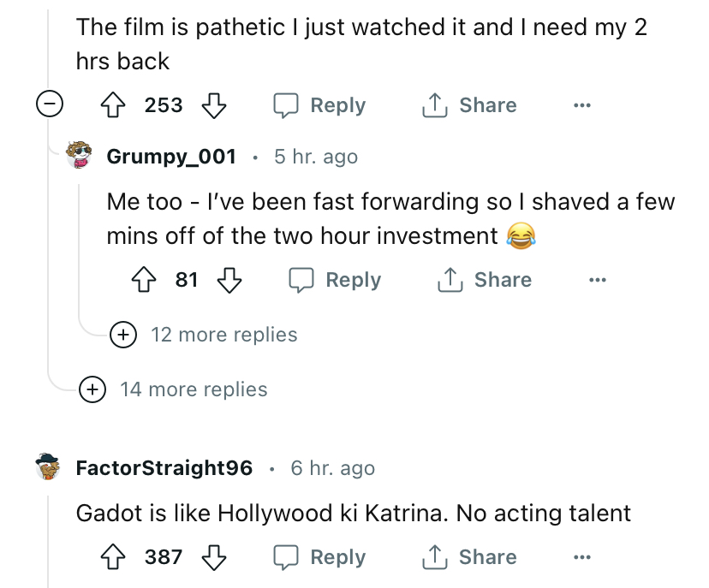
Task: Share Grumpy_001's comment
Action: click(485, 280)
